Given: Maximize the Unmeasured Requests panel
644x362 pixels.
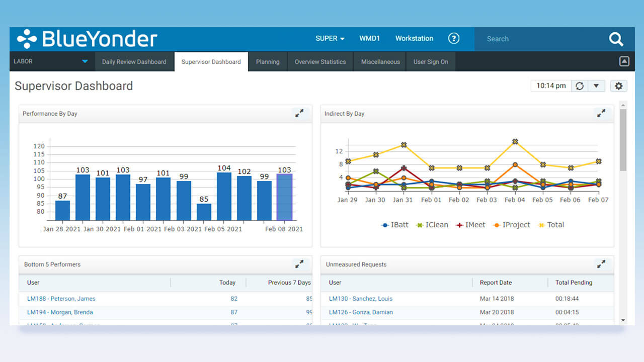Looking at the screenshot, I should [x=601, y=264].
